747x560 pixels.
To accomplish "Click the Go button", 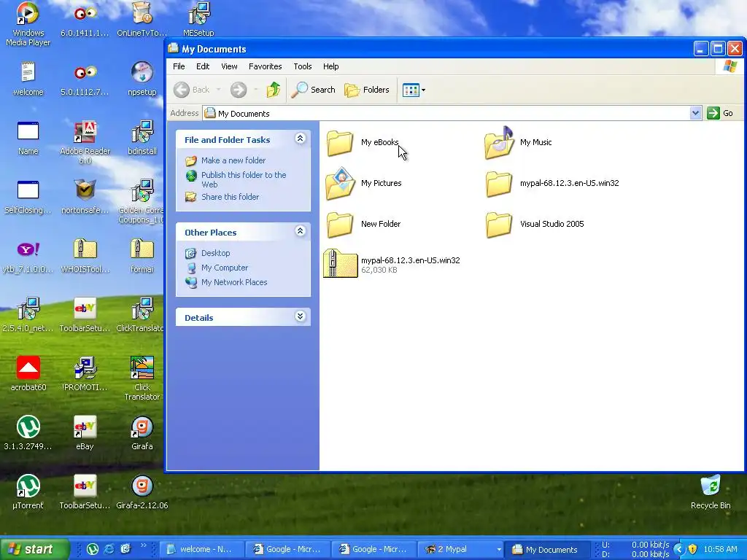I will coord(720,113).
